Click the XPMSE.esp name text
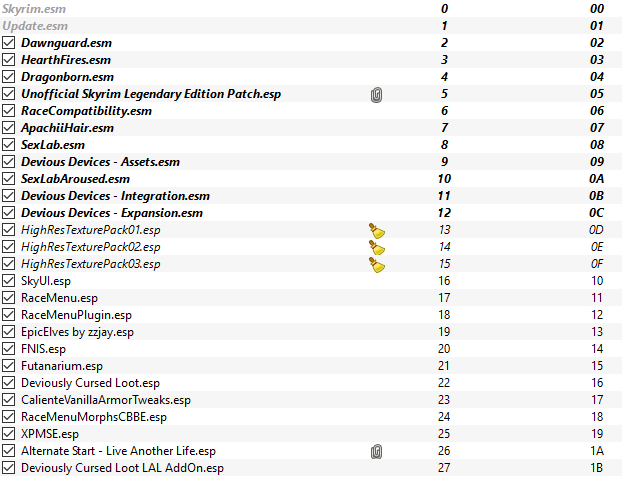Screen dimensions: 622x479 click(x=50, y=434)
